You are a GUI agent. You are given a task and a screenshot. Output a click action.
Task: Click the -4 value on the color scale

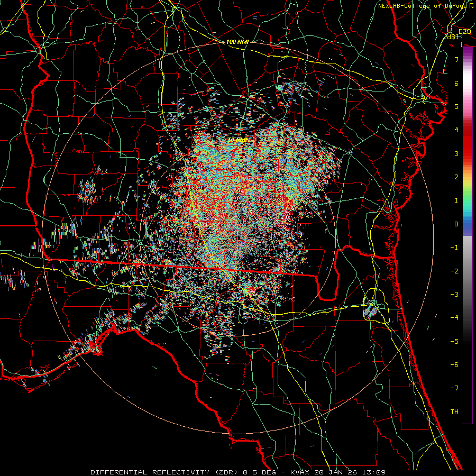[454, 318]
